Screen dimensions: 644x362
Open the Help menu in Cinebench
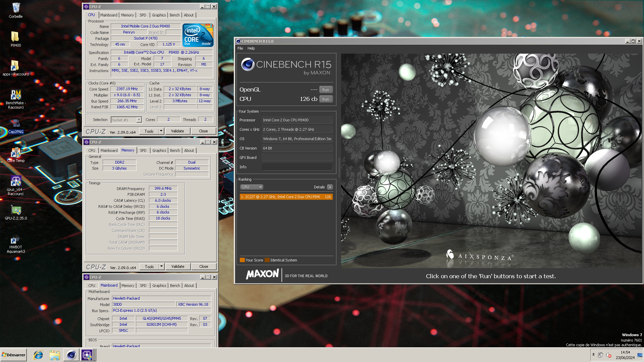tap(251, 48)
